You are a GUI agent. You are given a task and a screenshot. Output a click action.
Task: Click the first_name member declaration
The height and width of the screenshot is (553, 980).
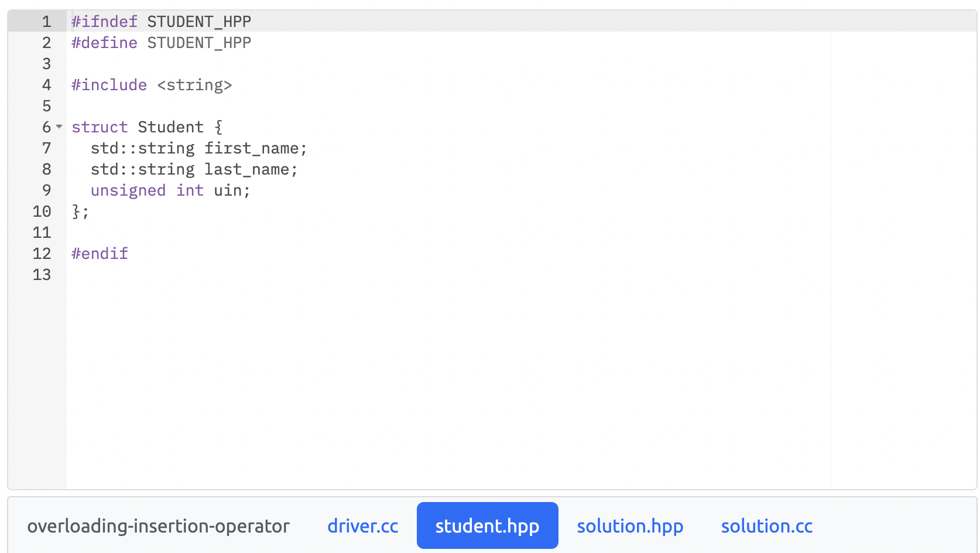pyautogui.click(x=198, y=148)
